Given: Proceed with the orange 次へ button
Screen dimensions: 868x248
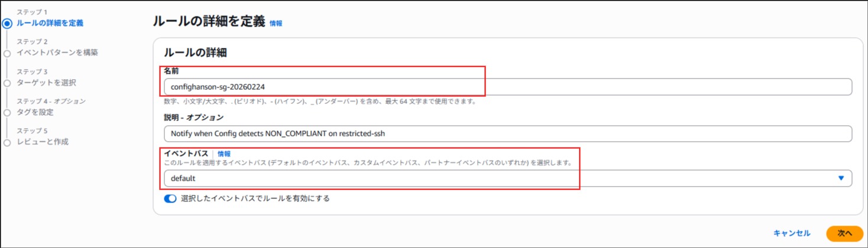Looking at the screenshot, I should pos(844,233).
